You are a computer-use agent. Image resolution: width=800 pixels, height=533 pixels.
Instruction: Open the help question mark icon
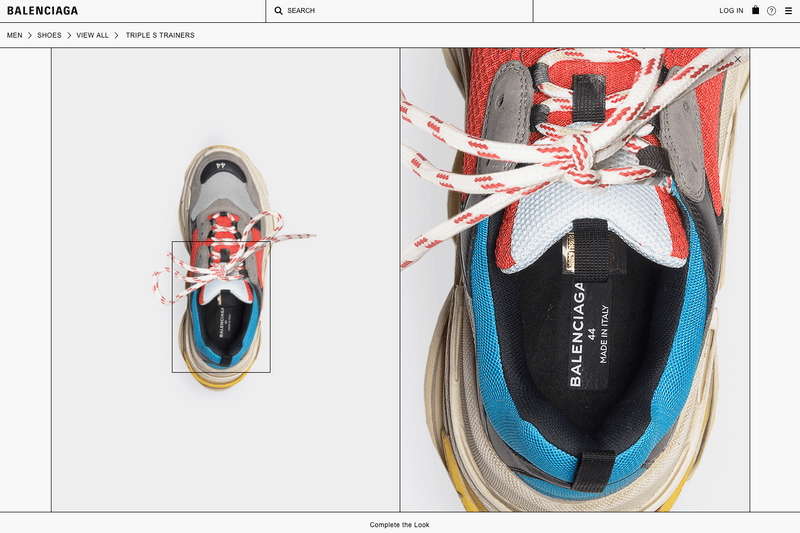click(x=771, y=11)
